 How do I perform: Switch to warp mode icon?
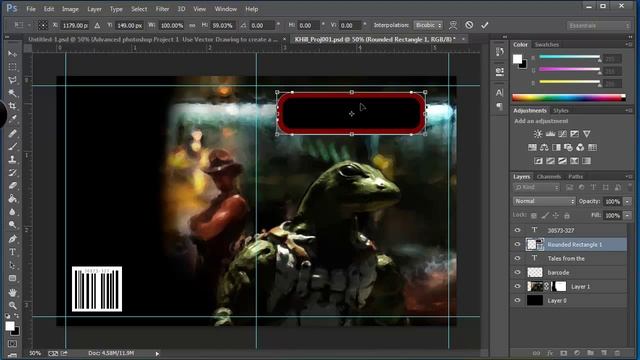click(x=453, y=25)
